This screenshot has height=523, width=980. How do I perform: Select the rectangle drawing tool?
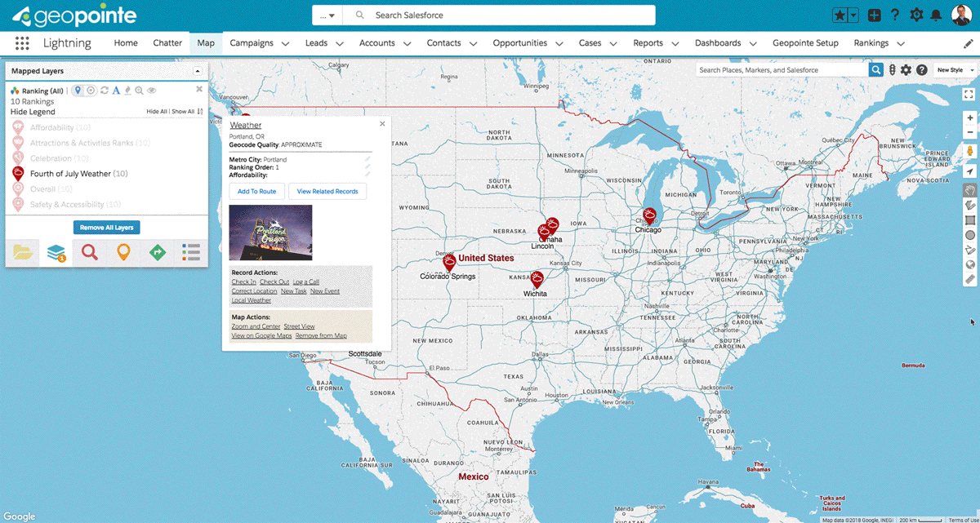click(969, 220)
